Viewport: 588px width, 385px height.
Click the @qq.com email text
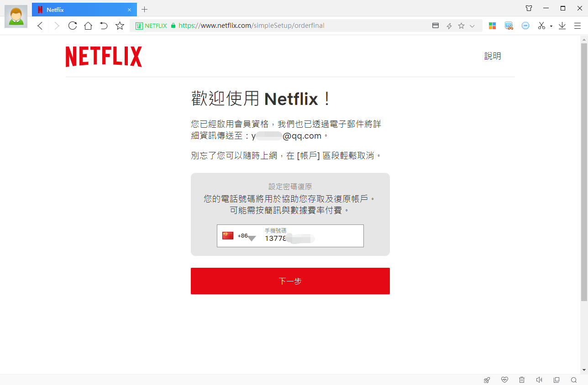pyautogui.click(x=302, y=136)
